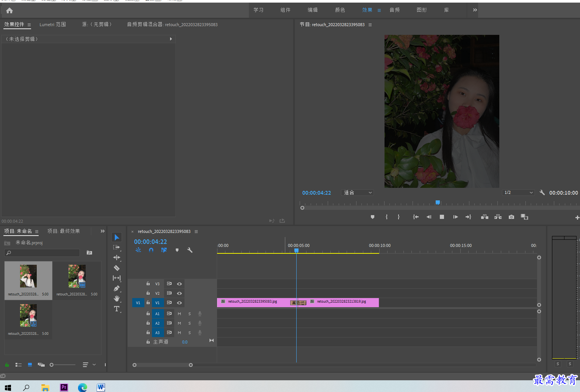Screen dimensions: 580x392
Task: Toggle sync lock on A3
Action: pyautogui.click(x=169, y=333)
